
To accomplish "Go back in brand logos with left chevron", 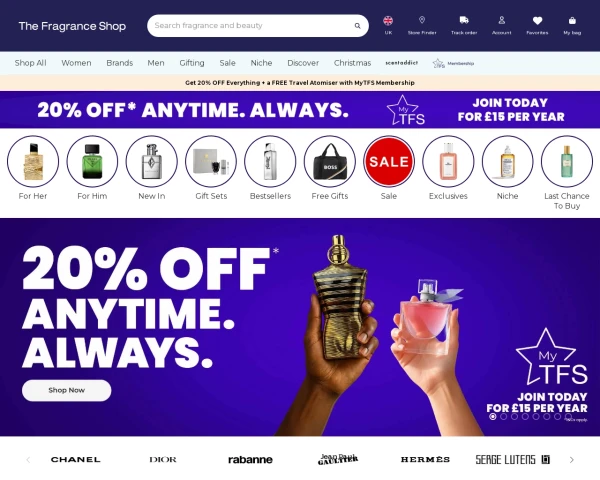I will 28,460.
